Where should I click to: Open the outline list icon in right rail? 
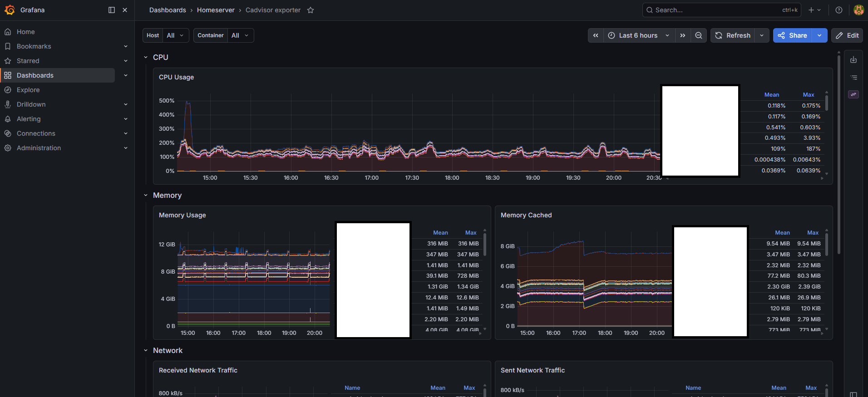point(853,77)
